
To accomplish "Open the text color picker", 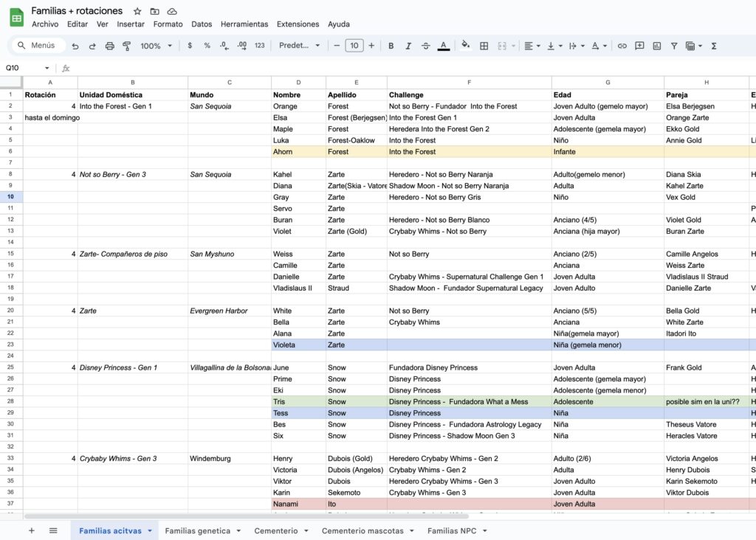I will 444,46.
